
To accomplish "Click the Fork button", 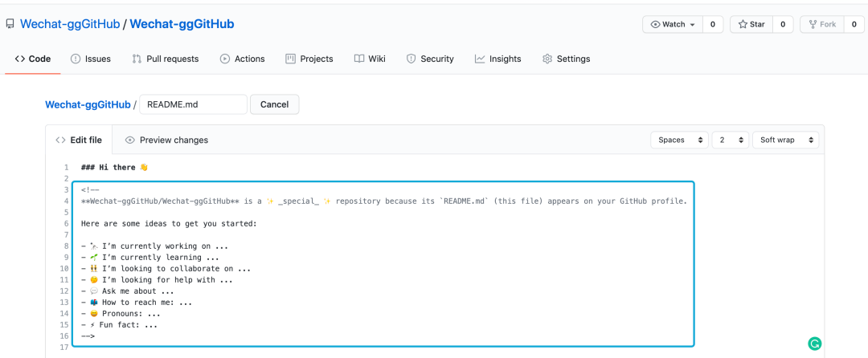I will (x=822, y=24).
